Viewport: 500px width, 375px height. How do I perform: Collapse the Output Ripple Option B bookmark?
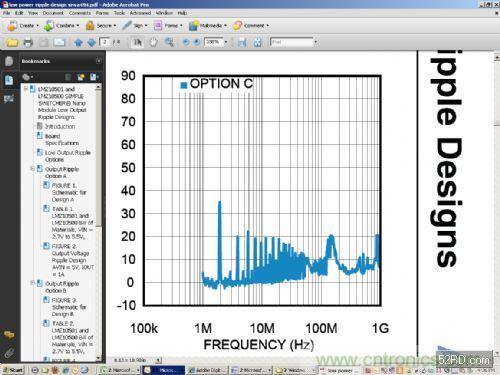click(x=33, y=283)
